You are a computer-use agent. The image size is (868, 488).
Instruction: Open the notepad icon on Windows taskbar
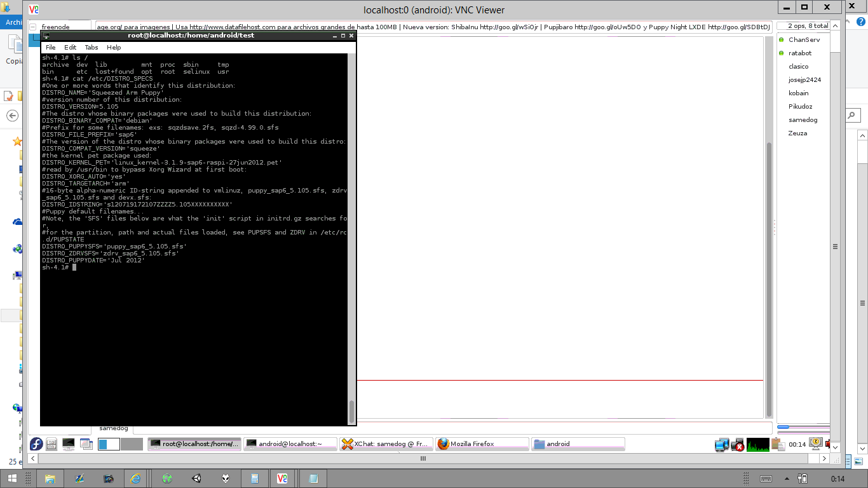(x=313, y=478)
